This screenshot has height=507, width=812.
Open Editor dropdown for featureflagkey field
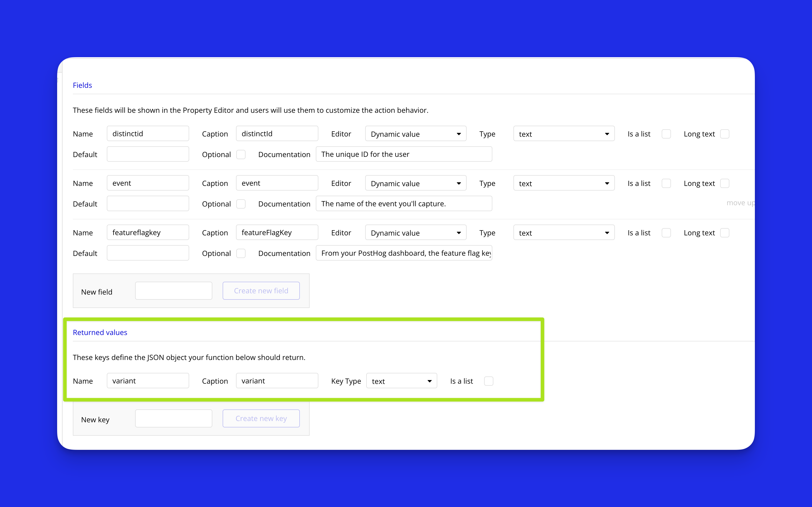(x=416, y=233)
